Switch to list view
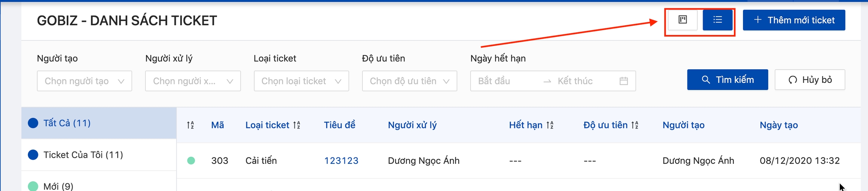 pyautogui.click(x=718, y=20)
